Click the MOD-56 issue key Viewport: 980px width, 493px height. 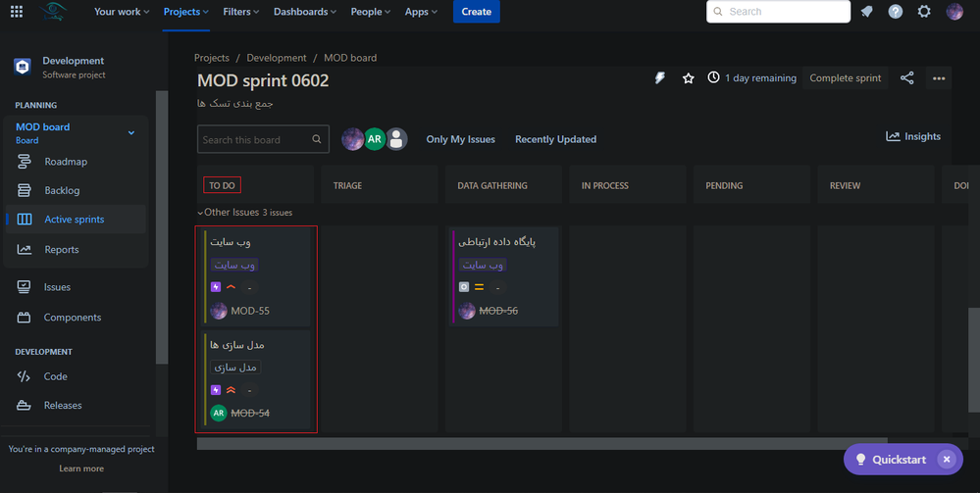tap(498, 311)
